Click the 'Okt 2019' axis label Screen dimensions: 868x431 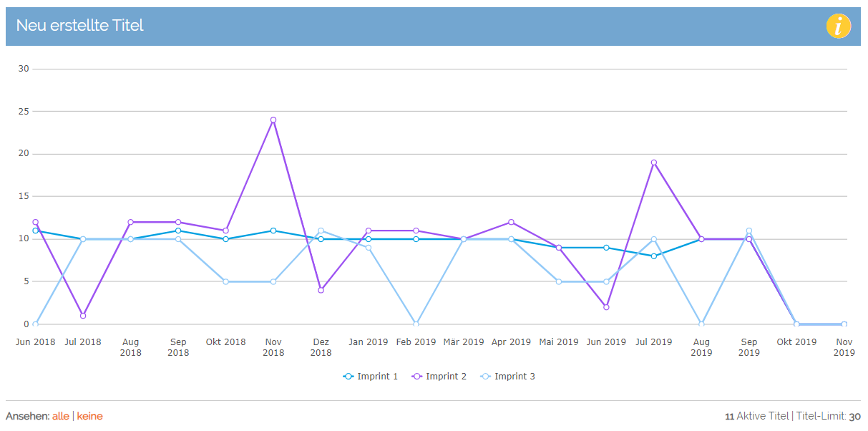796,342
